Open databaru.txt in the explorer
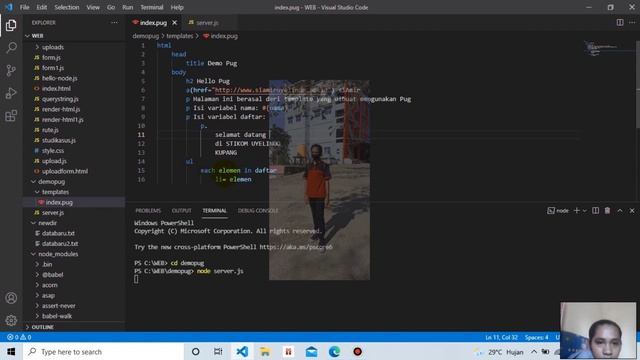The width and height of the screenshot is (640, 360). click(58, 233)
